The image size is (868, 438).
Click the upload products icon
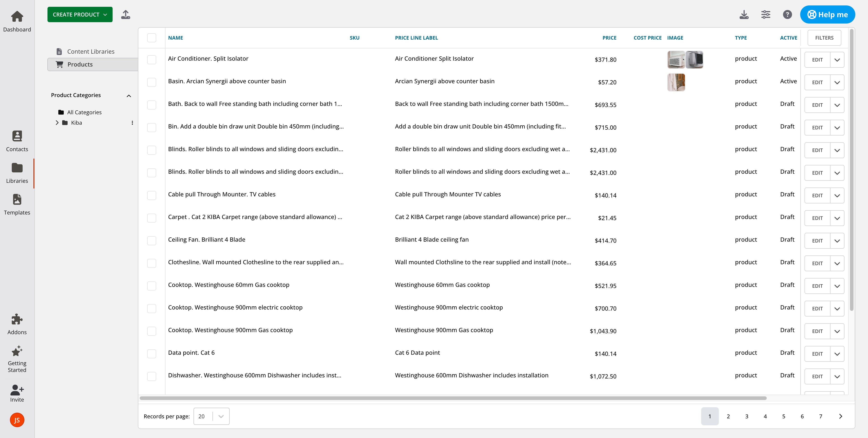[x=126, y=14]
